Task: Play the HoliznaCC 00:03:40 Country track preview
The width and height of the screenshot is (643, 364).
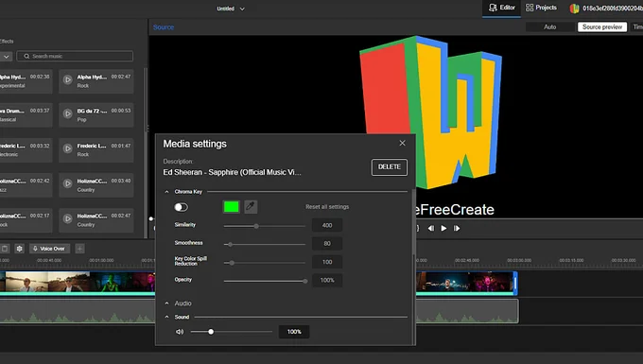Action: 68,183
